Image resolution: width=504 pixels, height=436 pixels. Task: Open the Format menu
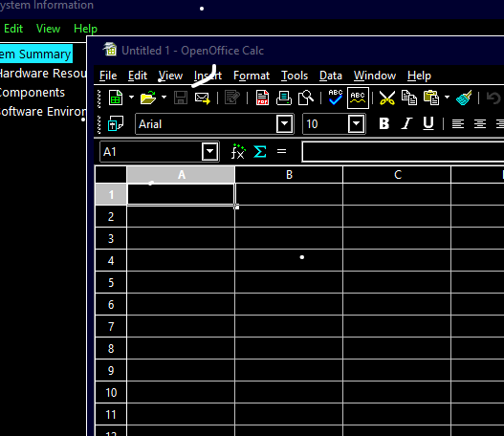(252, 76)
